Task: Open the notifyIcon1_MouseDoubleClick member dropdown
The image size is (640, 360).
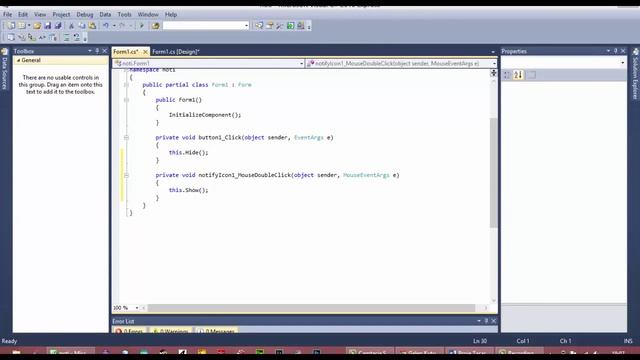Action: [x=494, y=63]
